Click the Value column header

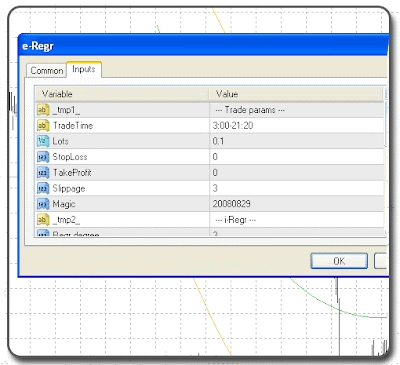click(x=296, y=94)
